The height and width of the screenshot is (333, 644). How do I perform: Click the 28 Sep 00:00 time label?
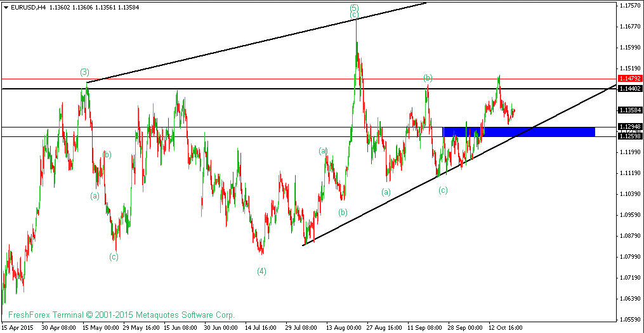point(466,328)
